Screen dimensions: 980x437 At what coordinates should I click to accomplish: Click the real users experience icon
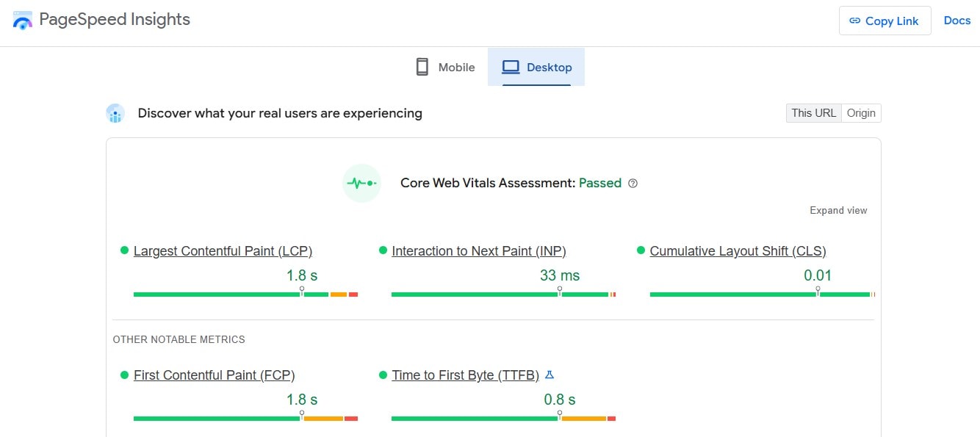coord(115,113)
